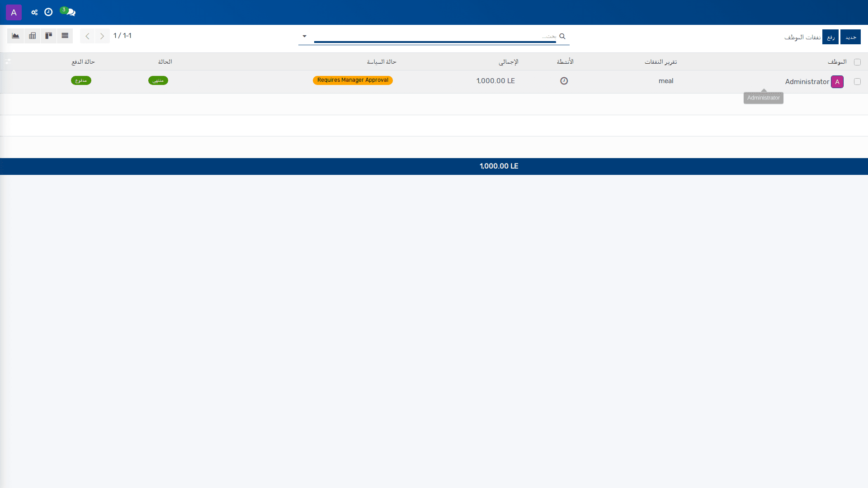This screenshot has height=488, width=868.
Task: Tick the select-all checkbox in table header
Action: (857, 62)
